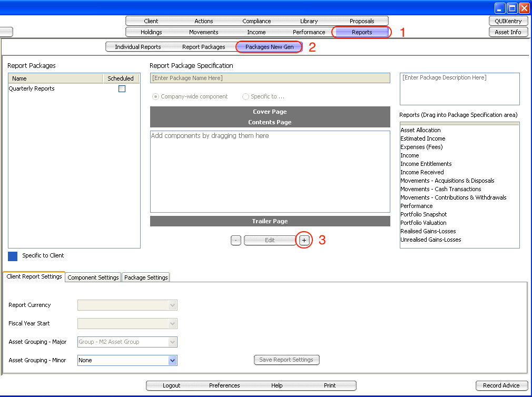Open the Package Settings tab

[x=146, y=277]
